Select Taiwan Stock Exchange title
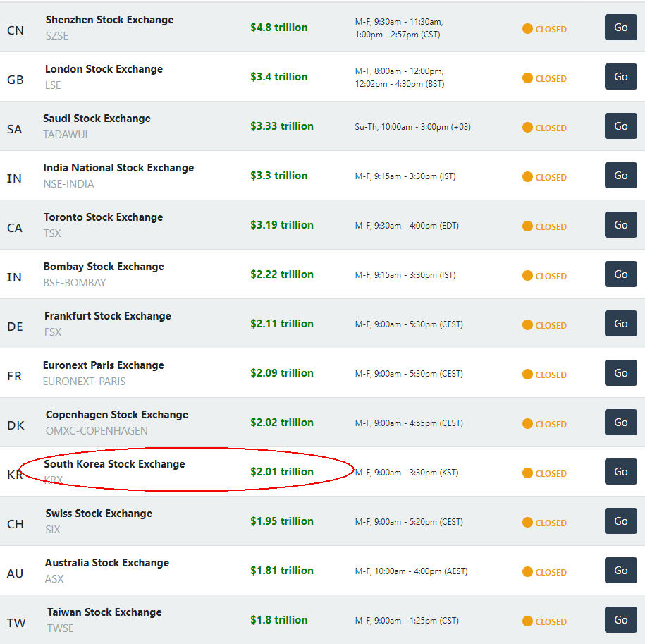Screen dimensions: 645x644 104,612
